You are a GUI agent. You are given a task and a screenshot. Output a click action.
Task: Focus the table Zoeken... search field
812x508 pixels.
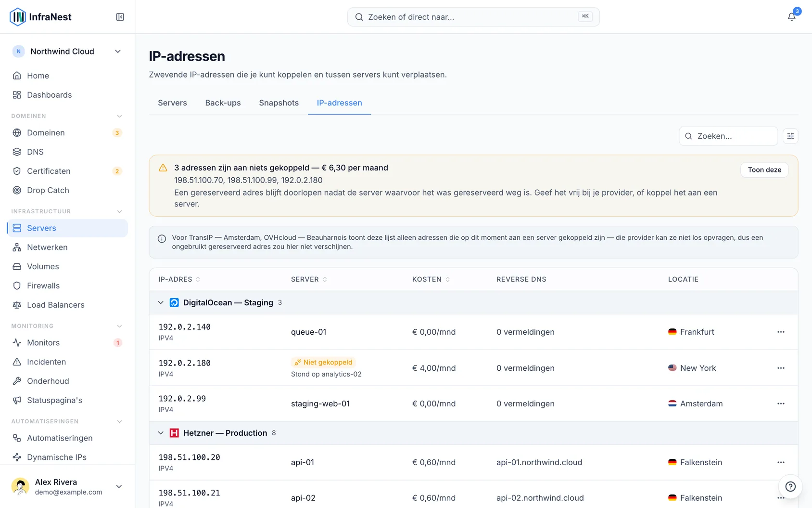728,136
